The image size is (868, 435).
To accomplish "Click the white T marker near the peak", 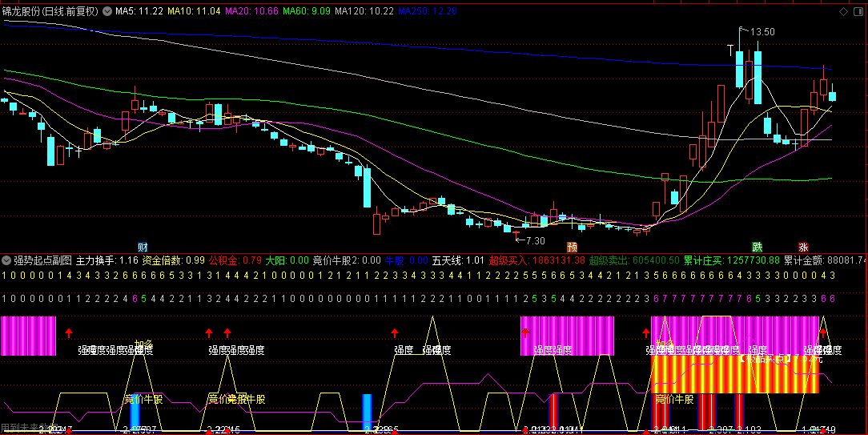I will click(x=731, y=50).
